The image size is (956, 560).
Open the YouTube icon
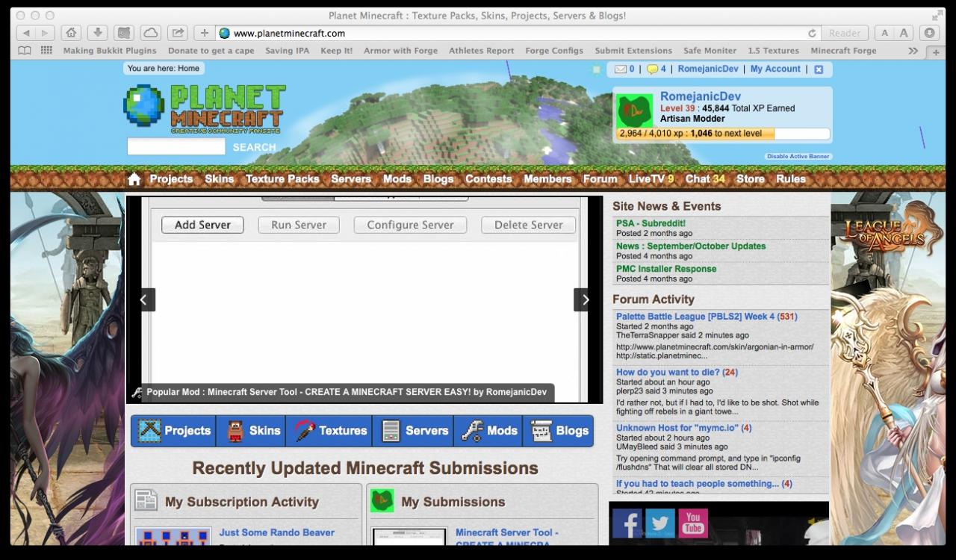tap(693, 523)
